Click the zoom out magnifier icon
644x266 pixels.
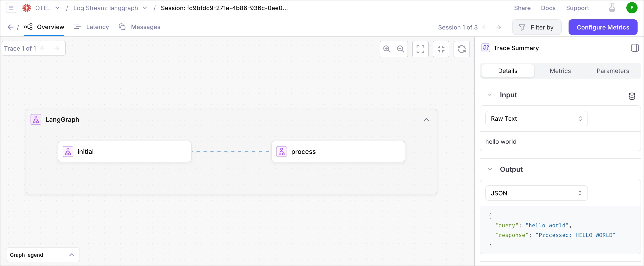click(400, 49)
